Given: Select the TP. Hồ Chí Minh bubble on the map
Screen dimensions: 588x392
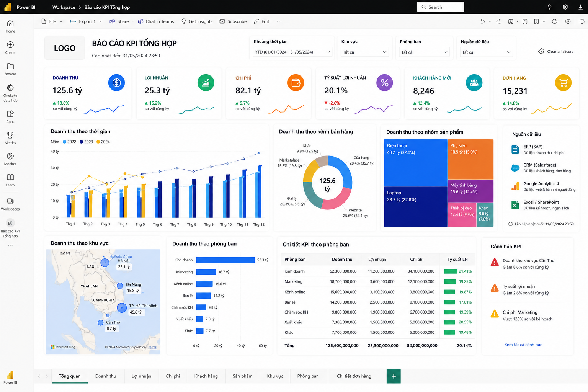Looking at the screenshot, I should click(122, 307).
